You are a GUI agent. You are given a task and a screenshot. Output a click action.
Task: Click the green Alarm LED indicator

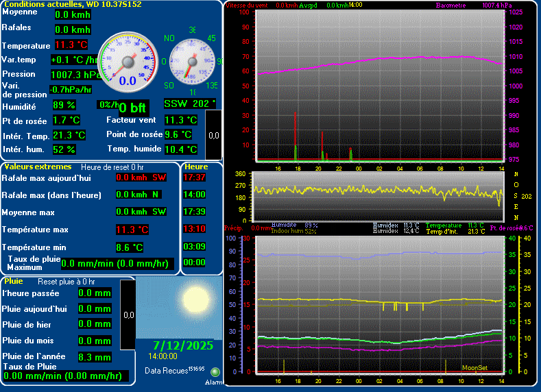215,372
